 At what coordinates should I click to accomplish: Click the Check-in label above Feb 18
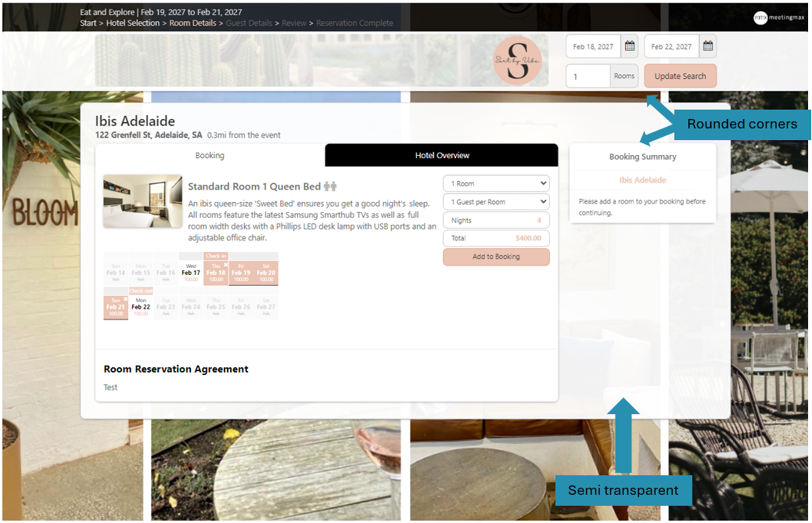(x=216, y=256)
